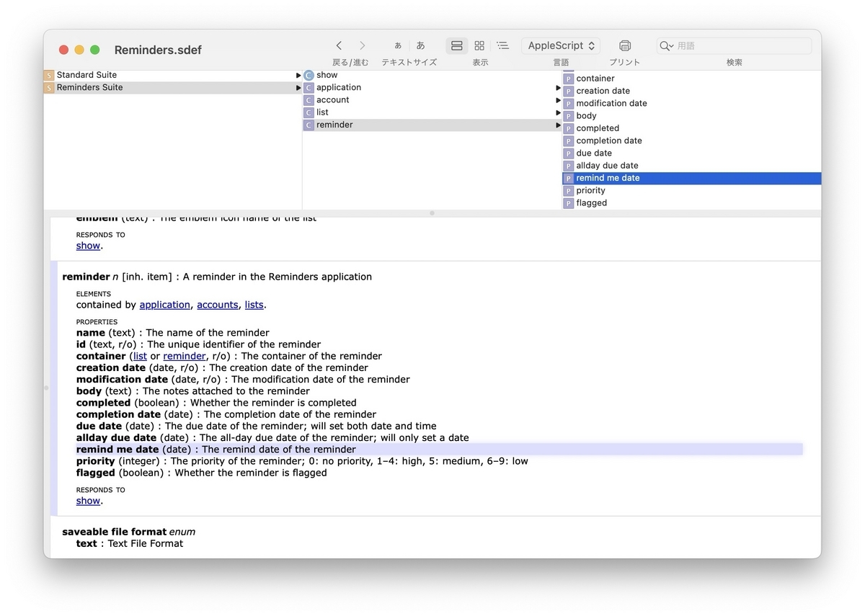
Task: Click the P icon beside remind me date
Action: tap(569, 179)
